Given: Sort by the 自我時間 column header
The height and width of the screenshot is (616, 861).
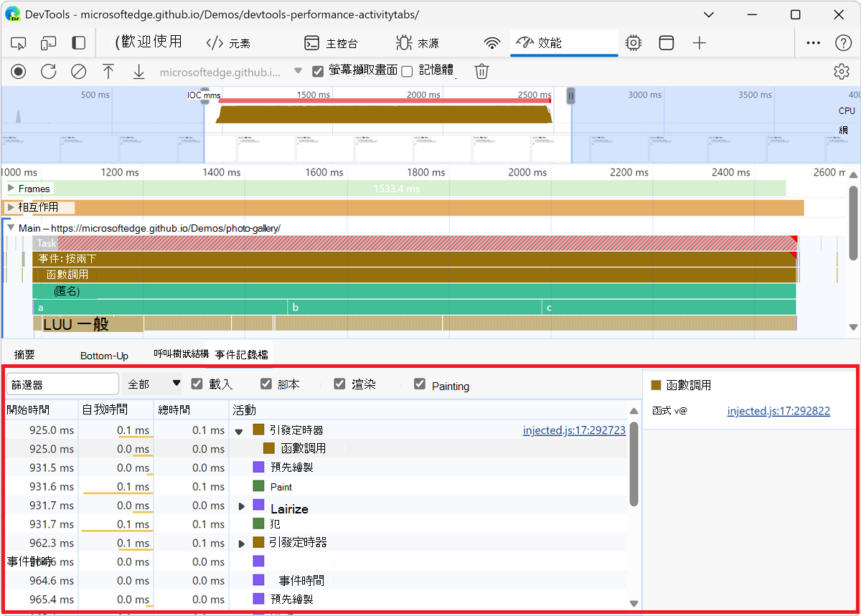Looking at the screenshot, I should 116,409.
